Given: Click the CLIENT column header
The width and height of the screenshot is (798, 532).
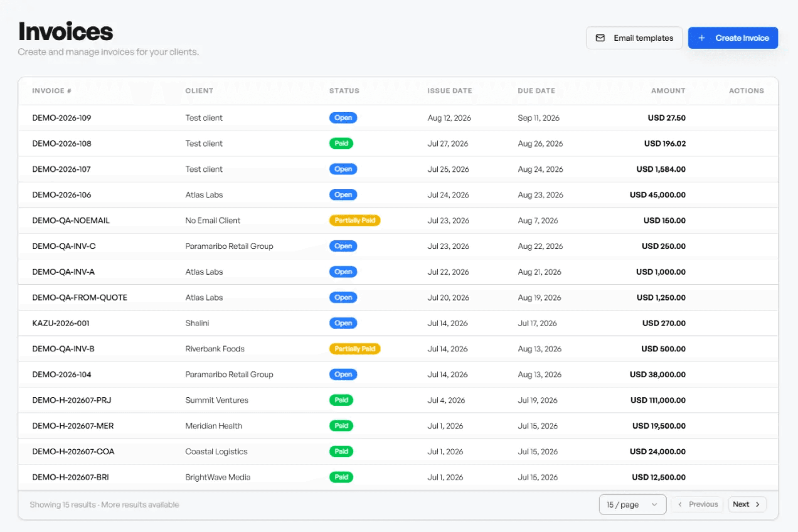Looking at the screenshot, I should pos(199,91).
